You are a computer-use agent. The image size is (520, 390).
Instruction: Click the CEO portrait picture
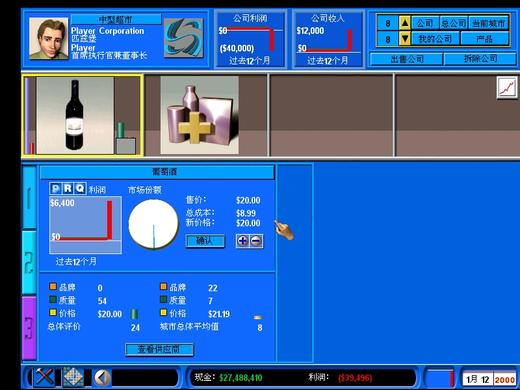pyautogui.click(x=49, y=39)
